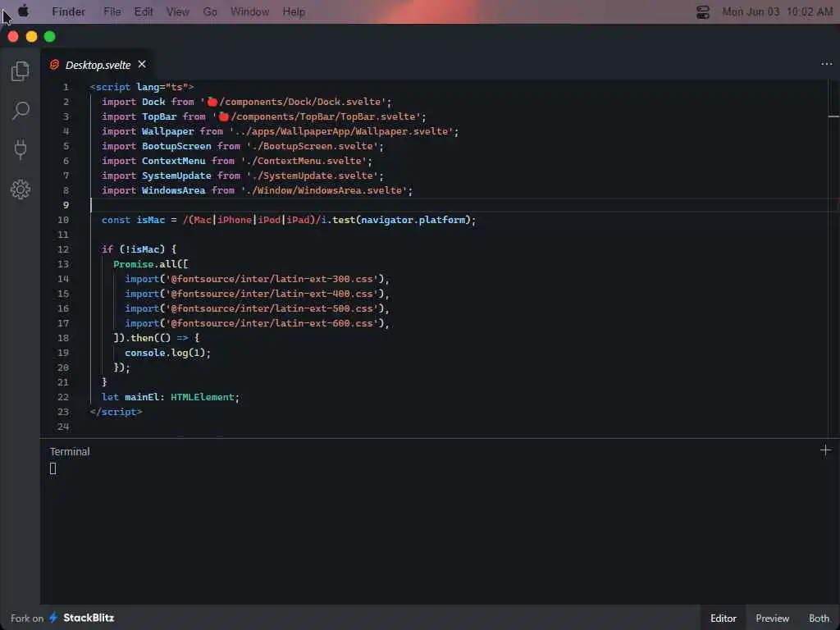Click the 'Wallpaper' import identifier

pyautogui.click(x=167, y=131)
